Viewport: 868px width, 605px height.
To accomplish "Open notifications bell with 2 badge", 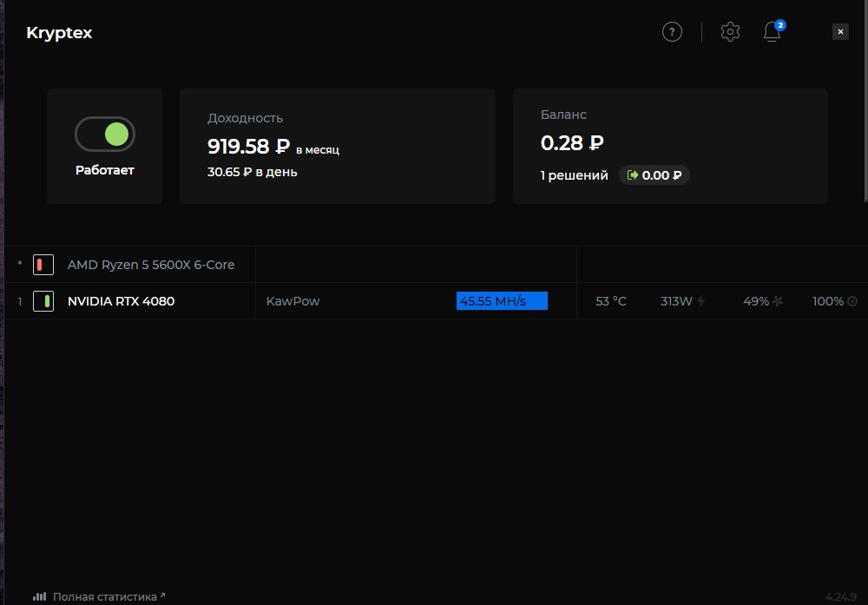I will (x=772, y=32).
